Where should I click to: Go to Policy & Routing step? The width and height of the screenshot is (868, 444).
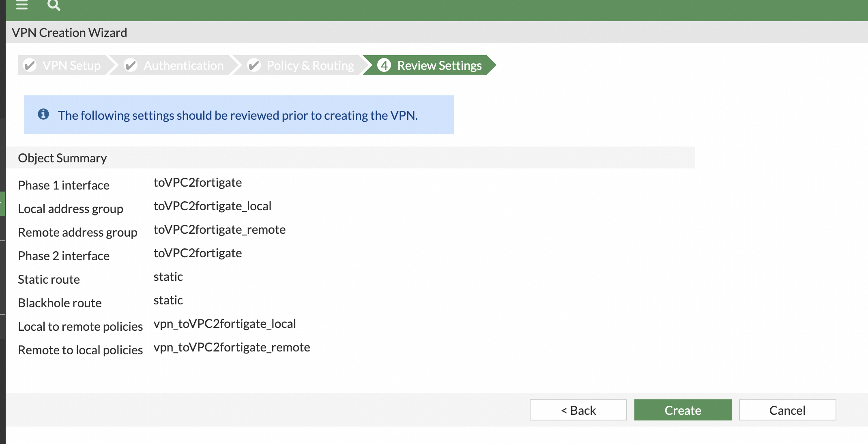click(x=310, y=65)
